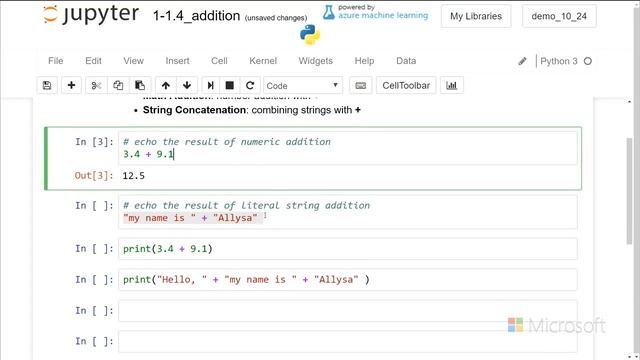Click the Jupyter logo

coord(91,15)
